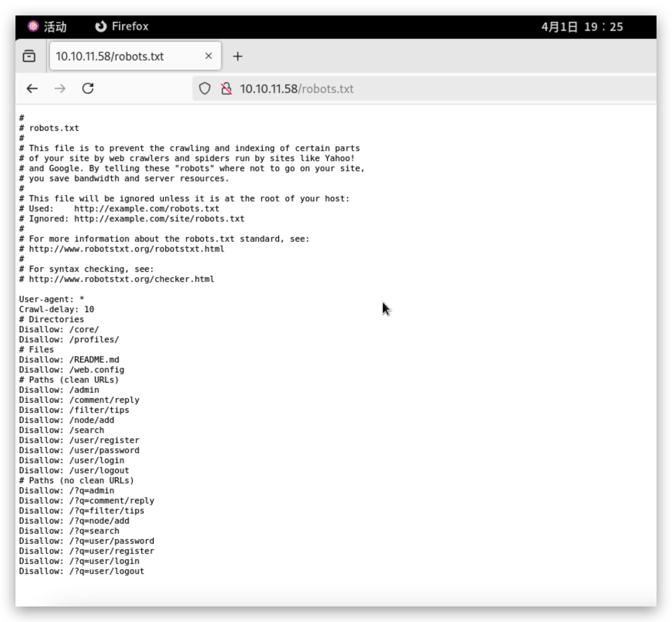Reload the robots.txt page

[x=88, y=88]
